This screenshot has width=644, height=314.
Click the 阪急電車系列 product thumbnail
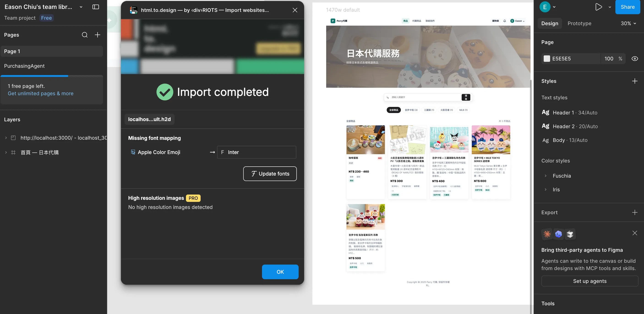366,217
